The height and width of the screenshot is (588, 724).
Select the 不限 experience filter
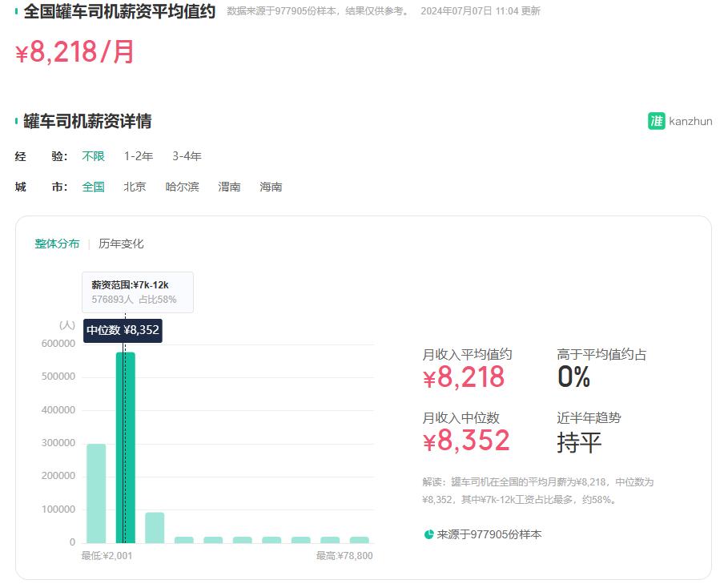point(93,156)
